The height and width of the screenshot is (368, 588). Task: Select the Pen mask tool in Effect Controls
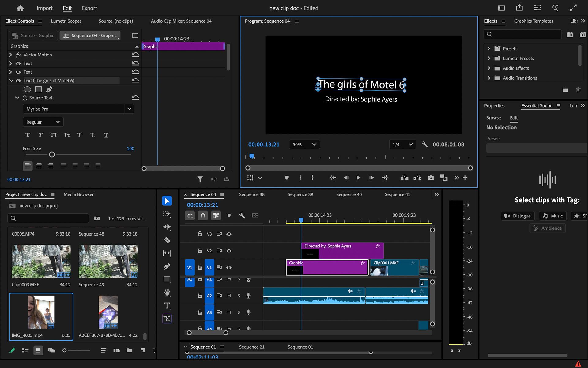pyautogui.click(x=49, y=89)
